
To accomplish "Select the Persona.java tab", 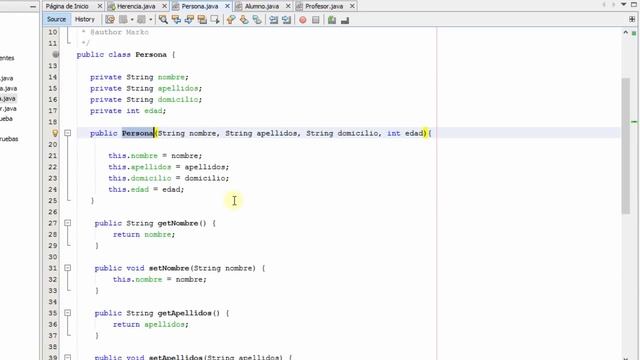I will (200, 6).
